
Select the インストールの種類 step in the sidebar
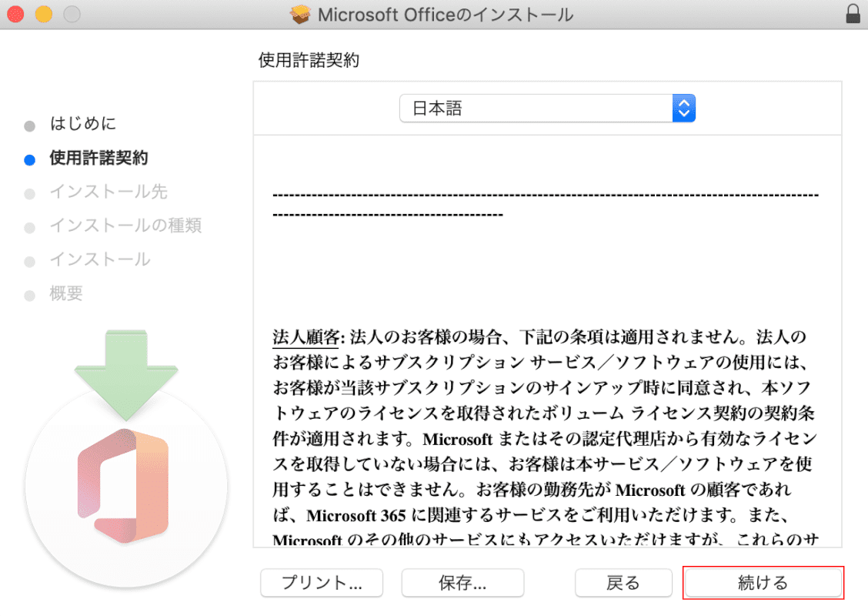(x=125, y=226)
